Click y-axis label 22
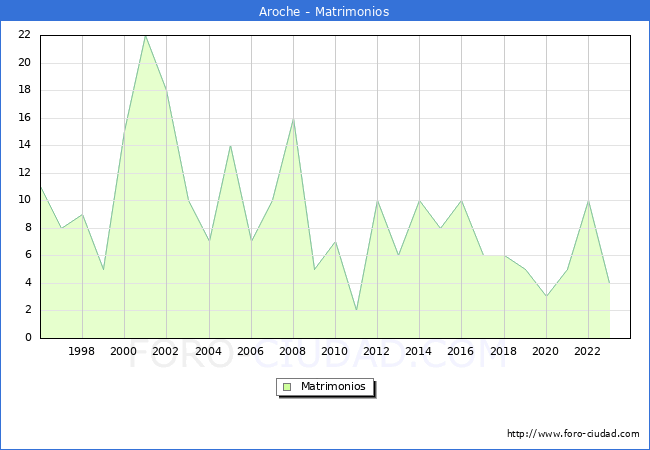This screenshot has width=650, height=450. click(24, 35)
